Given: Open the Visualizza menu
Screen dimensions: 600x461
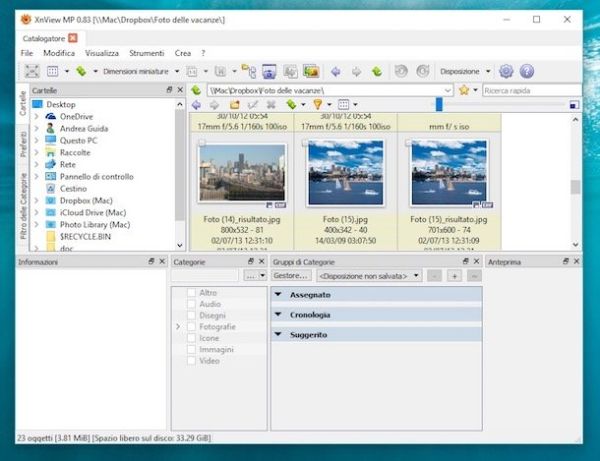Looking at the screenshot, I should pyautogui.click(x=101, y=53).
